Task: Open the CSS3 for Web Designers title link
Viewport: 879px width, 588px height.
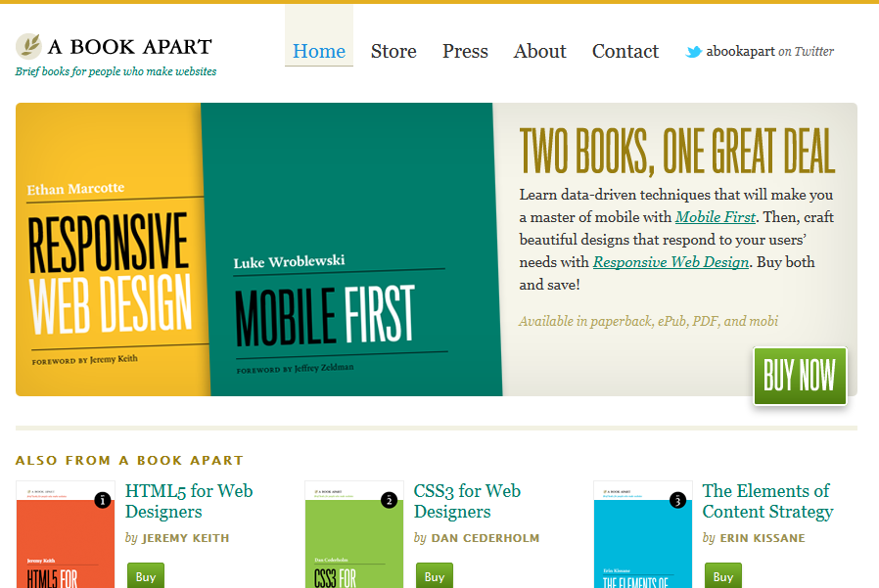Action: 467,501
